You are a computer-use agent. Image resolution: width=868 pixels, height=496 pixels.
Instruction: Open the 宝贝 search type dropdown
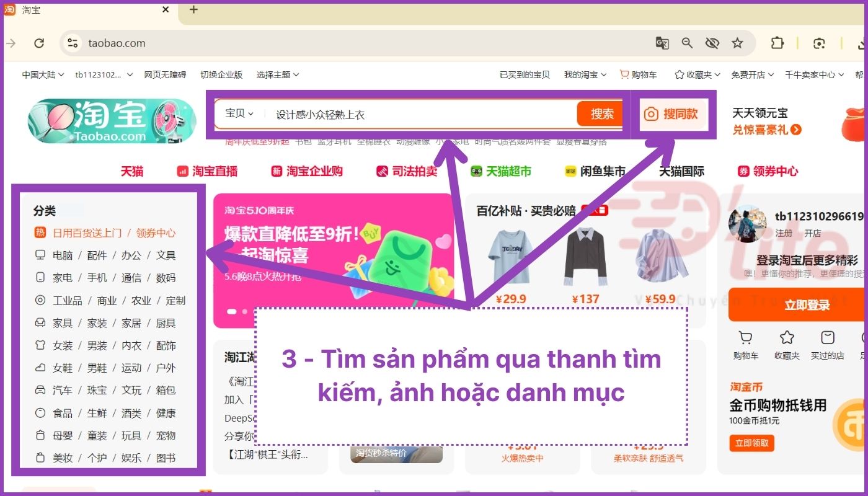239,113
